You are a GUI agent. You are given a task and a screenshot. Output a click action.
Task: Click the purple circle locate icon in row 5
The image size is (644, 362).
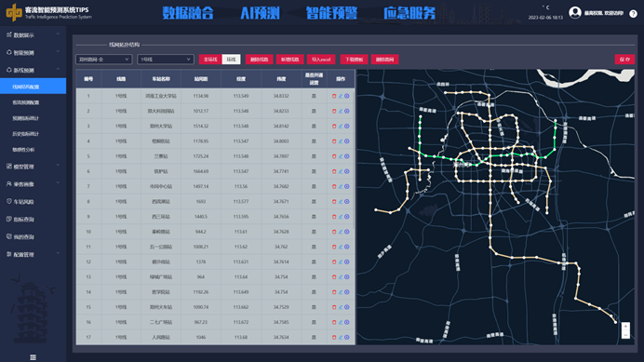[347, 156]
